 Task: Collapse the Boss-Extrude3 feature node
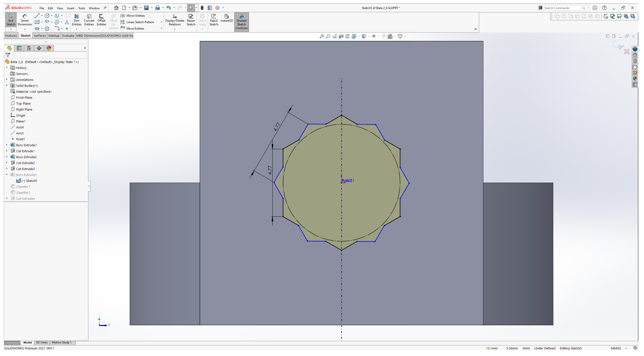point(7,175)
